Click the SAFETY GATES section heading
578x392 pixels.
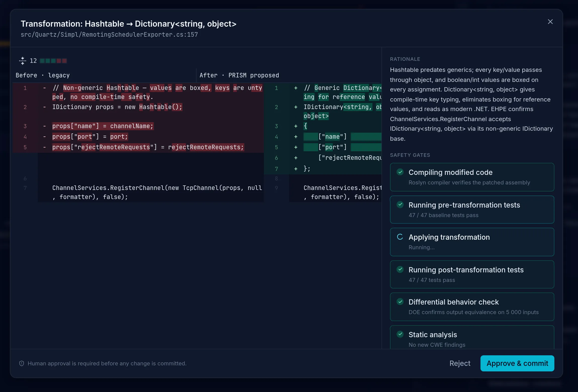410,155
